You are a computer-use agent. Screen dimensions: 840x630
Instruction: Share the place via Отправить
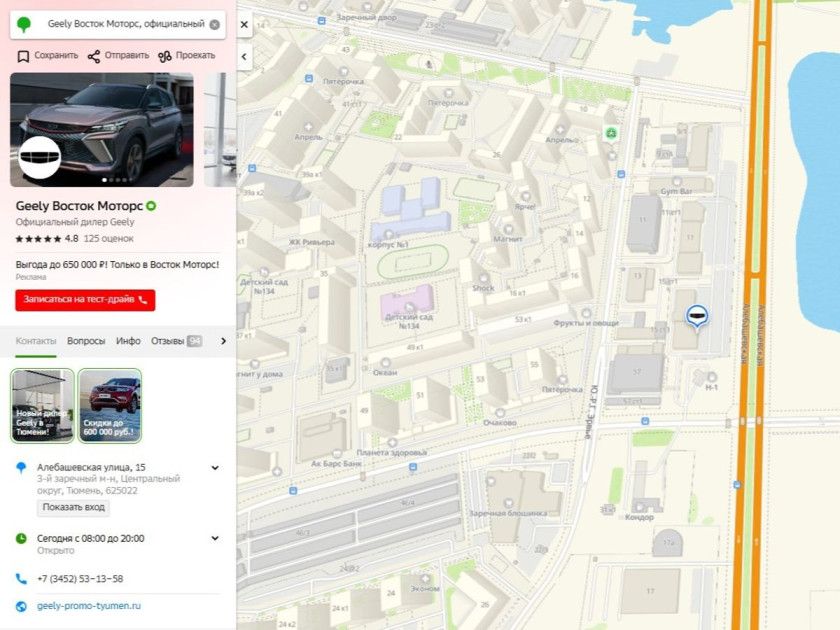click(x=118, y=56)
